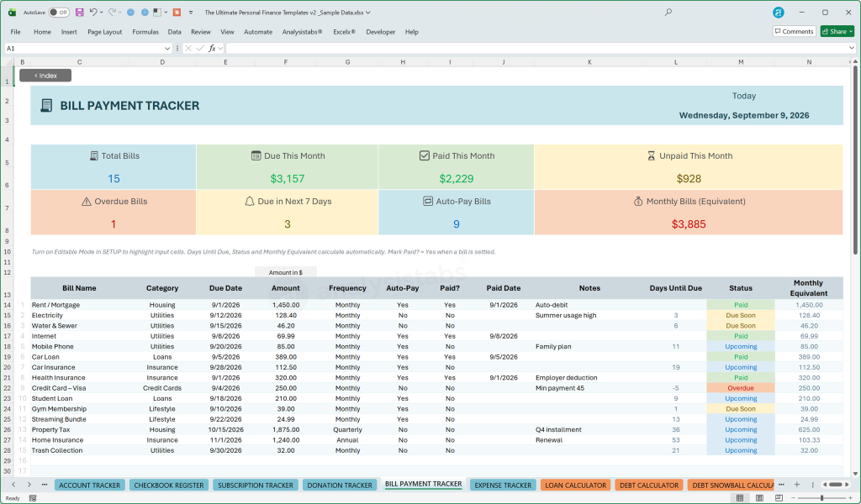Open the Search magnifier in the title bar

tap(668, 12)
